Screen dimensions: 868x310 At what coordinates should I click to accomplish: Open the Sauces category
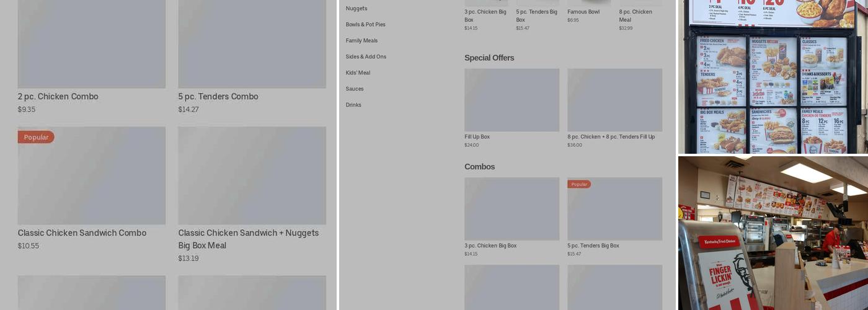[x=355, y=89]
